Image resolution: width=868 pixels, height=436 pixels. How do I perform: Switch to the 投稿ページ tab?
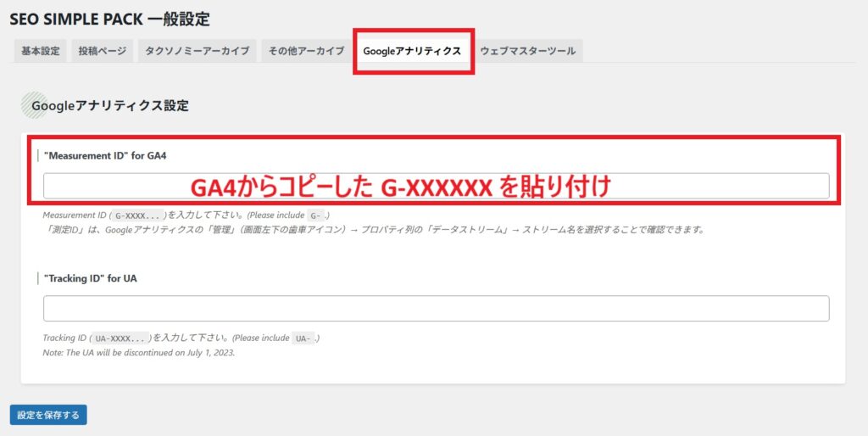click(x=103, y=51)
